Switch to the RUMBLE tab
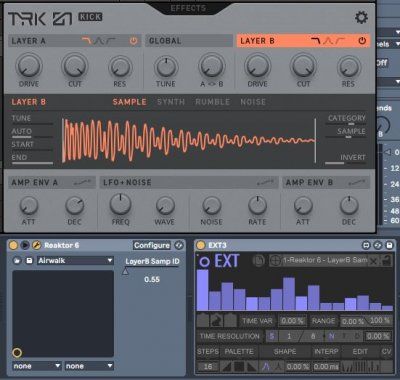The height and width of the screenshot is (380, 400). 212,102
